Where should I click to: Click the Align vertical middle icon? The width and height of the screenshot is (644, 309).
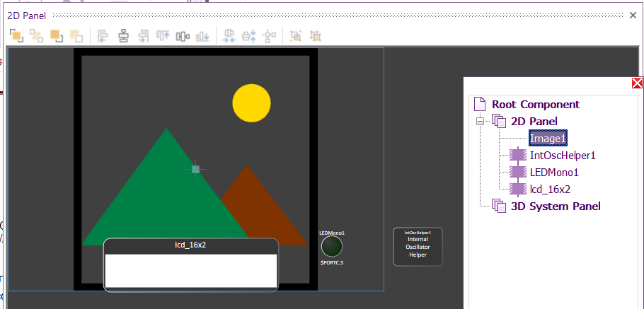183,35
